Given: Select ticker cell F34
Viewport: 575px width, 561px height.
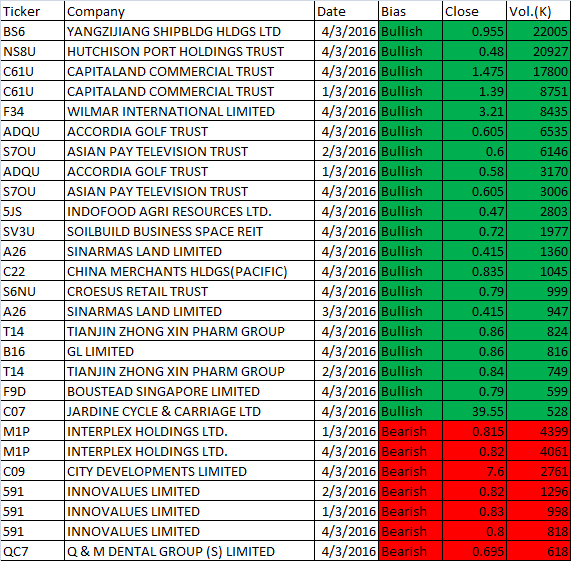Looking at the screenshot, I should 32,111.
